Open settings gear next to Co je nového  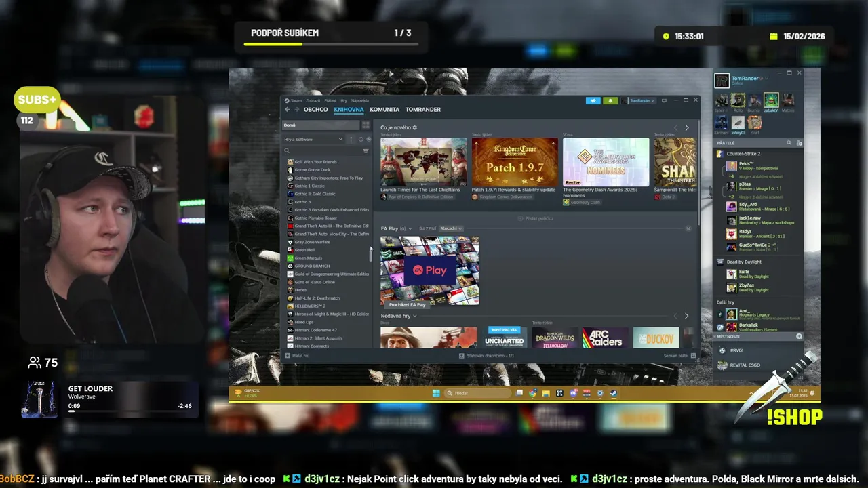(x=415, y=127)
